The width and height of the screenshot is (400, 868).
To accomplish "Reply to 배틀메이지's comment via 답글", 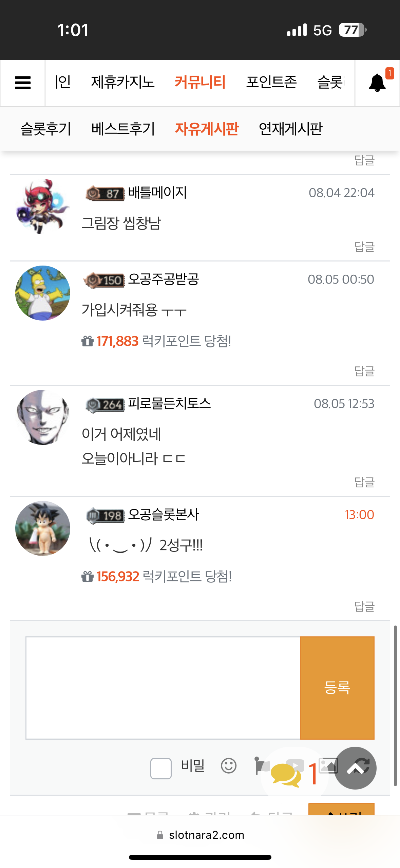I will click(364, 247).
